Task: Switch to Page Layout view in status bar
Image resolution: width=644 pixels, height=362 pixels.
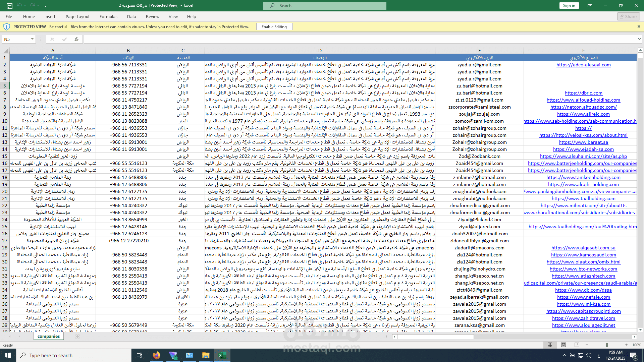Action: click(x=563, y=345)
